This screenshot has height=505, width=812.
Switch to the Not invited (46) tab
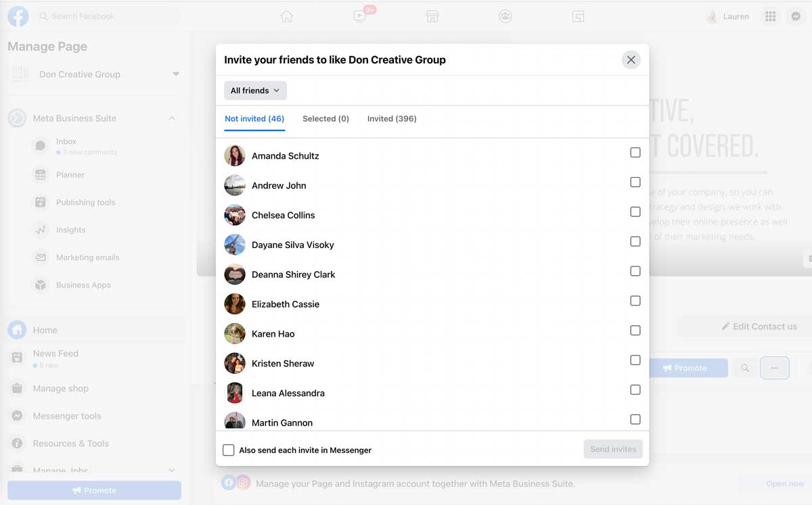point(254,119)
